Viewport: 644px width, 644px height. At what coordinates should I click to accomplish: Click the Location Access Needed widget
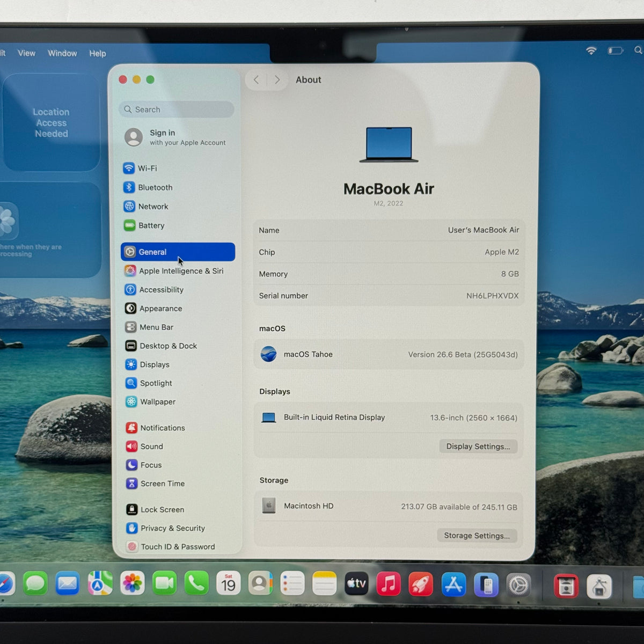coord(52,123)
